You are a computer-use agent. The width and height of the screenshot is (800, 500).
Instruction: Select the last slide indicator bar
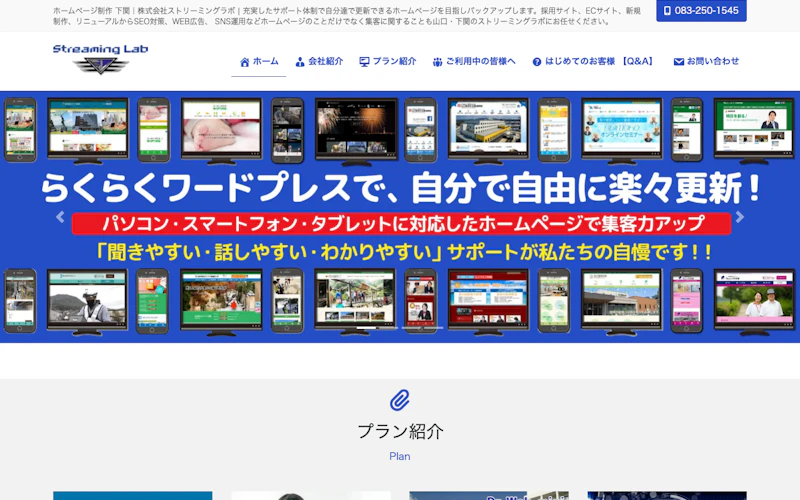[x=434, y=328]
